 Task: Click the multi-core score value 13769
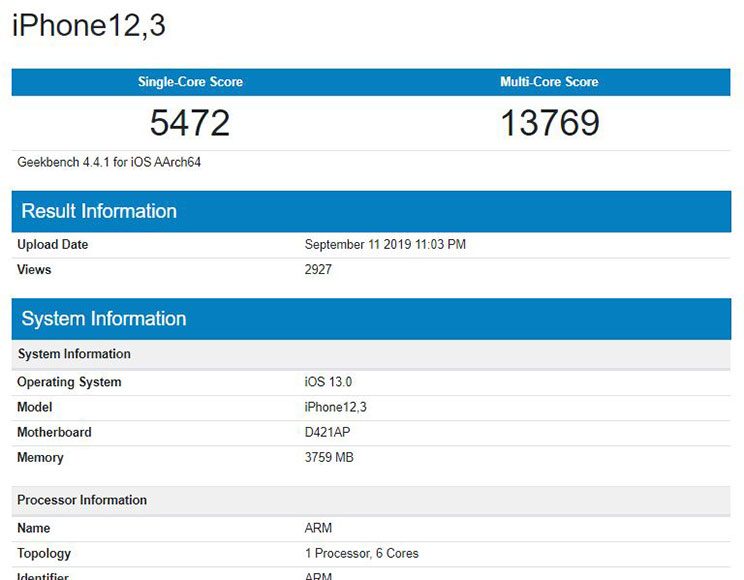(x=549, y=123)
